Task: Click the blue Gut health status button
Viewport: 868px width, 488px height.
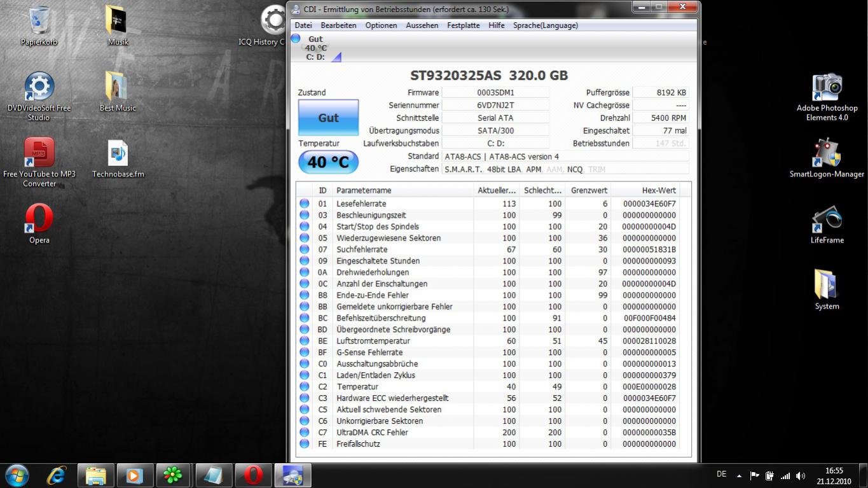Action: pyautogui.click(x=328, y=118)
